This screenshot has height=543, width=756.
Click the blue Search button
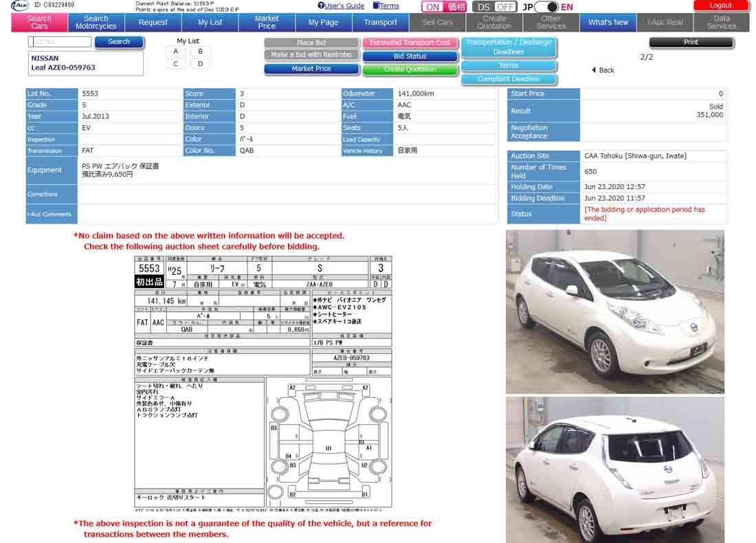(119, 42)
